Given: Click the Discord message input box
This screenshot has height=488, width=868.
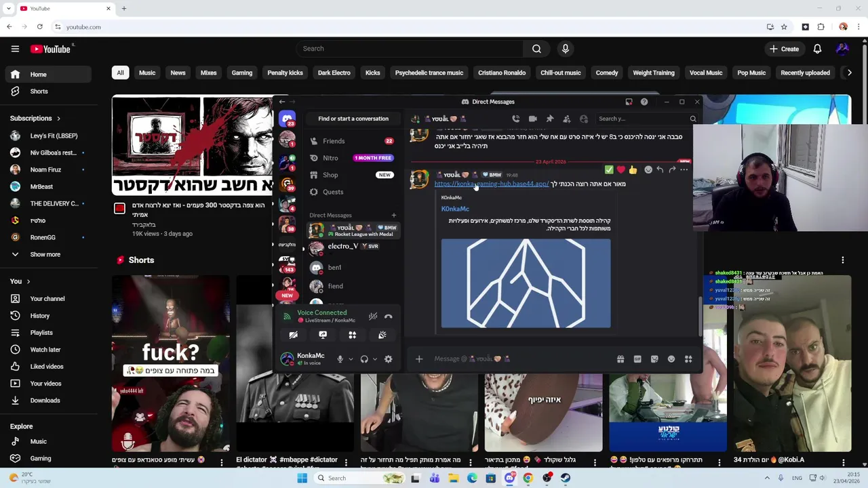Looking at the screenshot, I should tap(519, 359).
